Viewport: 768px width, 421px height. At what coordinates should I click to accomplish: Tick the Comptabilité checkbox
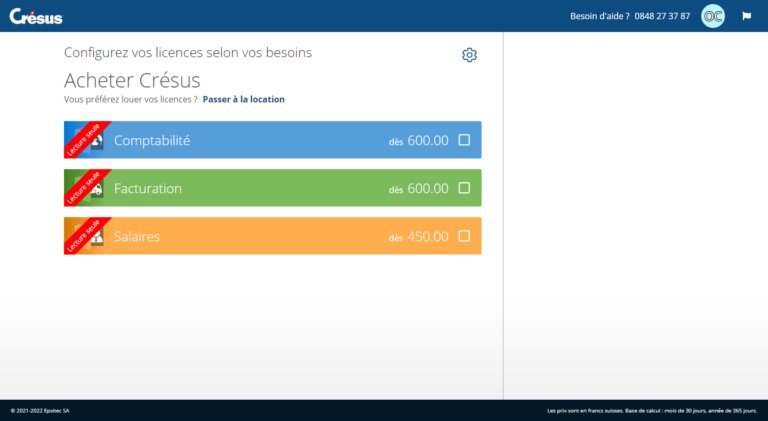click(464, 140)
